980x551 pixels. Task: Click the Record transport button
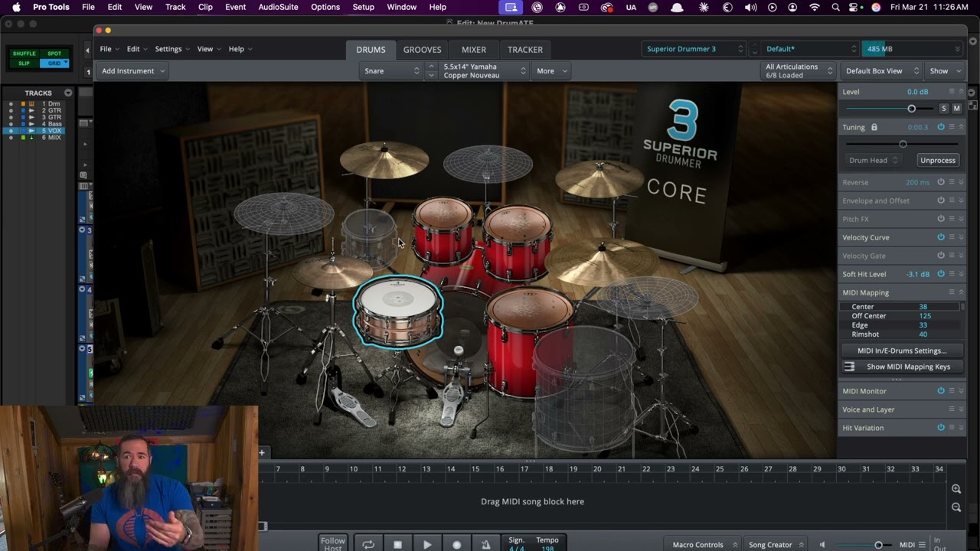click(x=456, y=544)
